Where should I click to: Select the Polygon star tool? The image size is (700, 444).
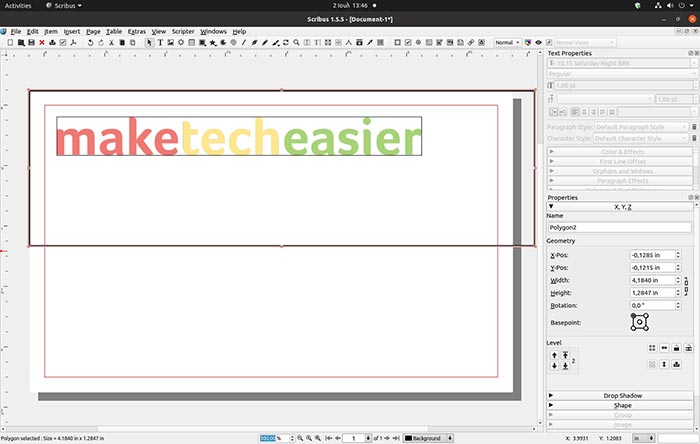213,42
